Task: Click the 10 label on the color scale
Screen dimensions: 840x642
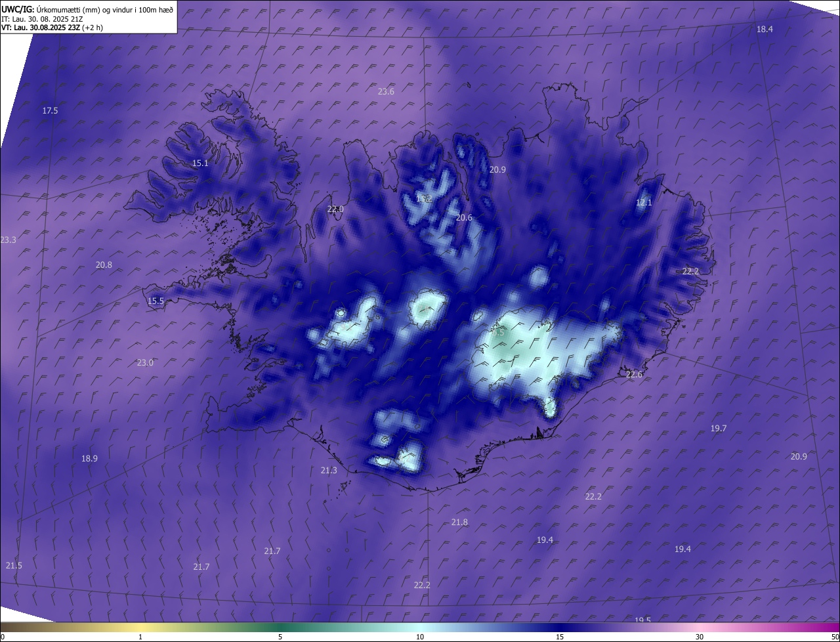Action: coord(420,637)
